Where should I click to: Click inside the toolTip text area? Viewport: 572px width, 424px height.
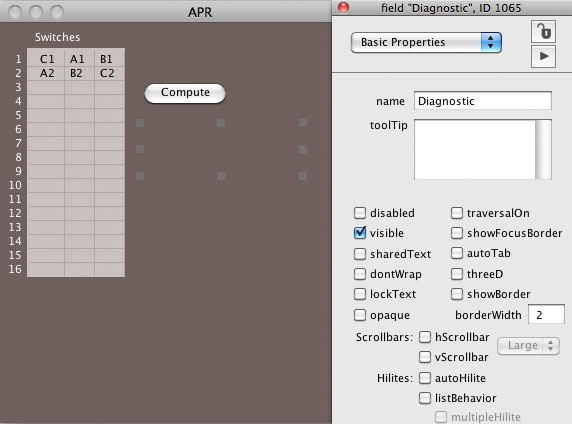(475, 149)
